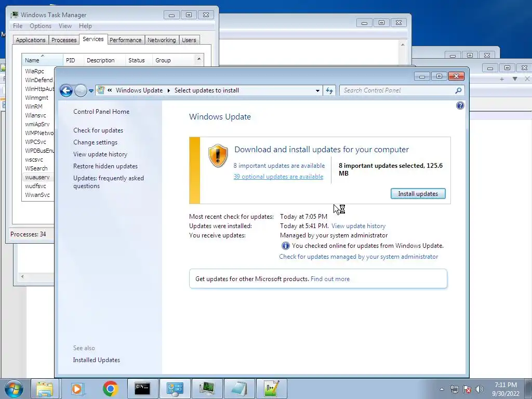This screenshot has width=532, height=399.
Task: Click the volume speaker icon
Action: 480,389
